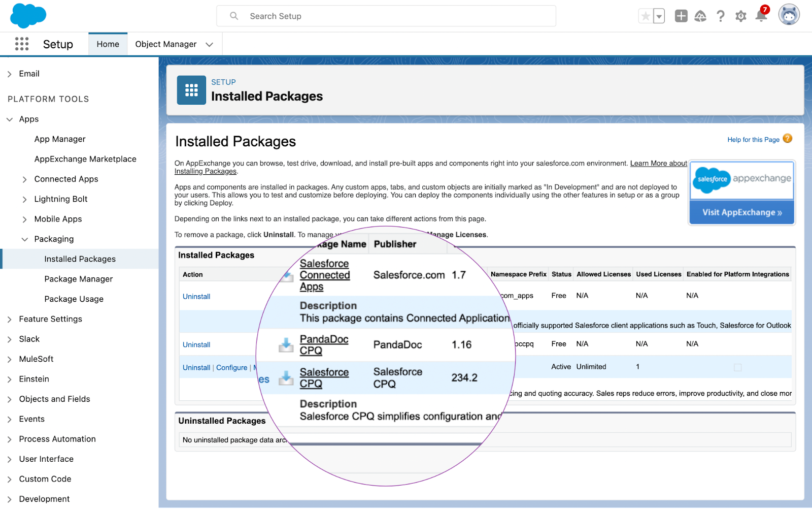Expand the MuleSoft section
Viewport: 812px width, 509px height.
pos(10,360)
